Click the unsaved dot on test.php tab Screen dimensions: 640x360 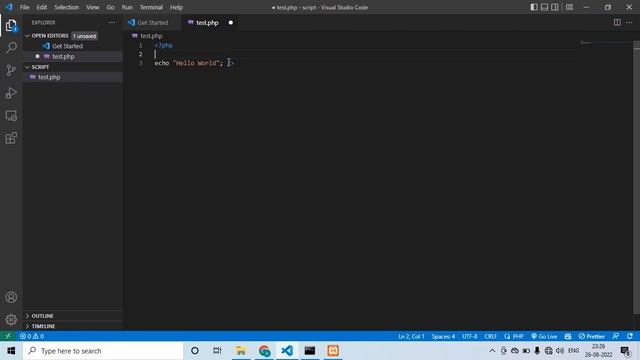tap(231, 22)
